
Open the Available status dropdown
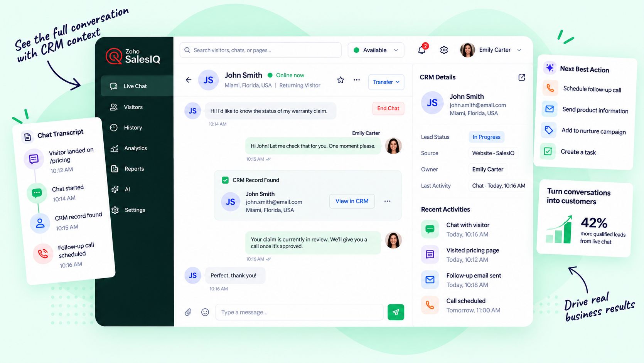376,50
